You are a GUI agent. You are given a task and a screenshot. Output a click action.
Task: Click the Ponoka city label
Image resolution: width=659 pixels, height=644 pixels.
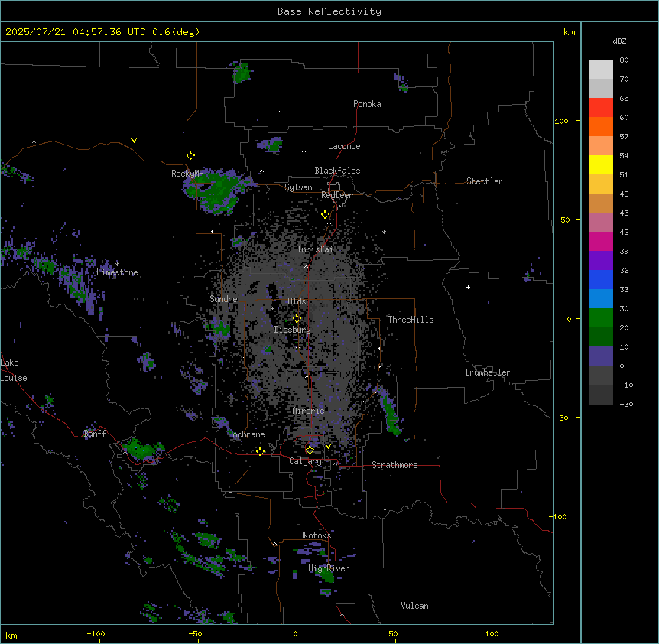367,104
